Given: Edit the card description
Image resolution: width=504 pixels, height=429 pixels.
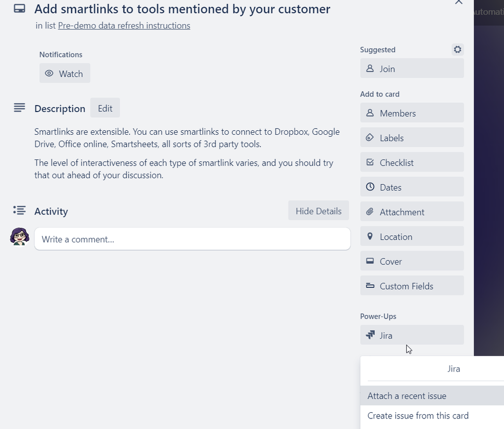Looking at the screenshot, I should click(105, 109).
